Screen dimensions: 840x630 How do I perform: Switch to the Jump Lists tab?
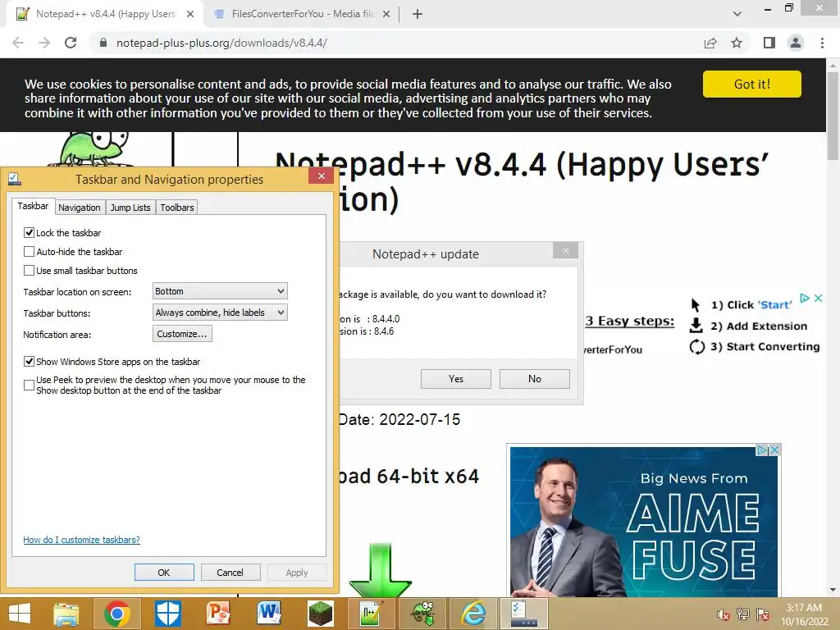pyautogui.click(x=130, y=208)
